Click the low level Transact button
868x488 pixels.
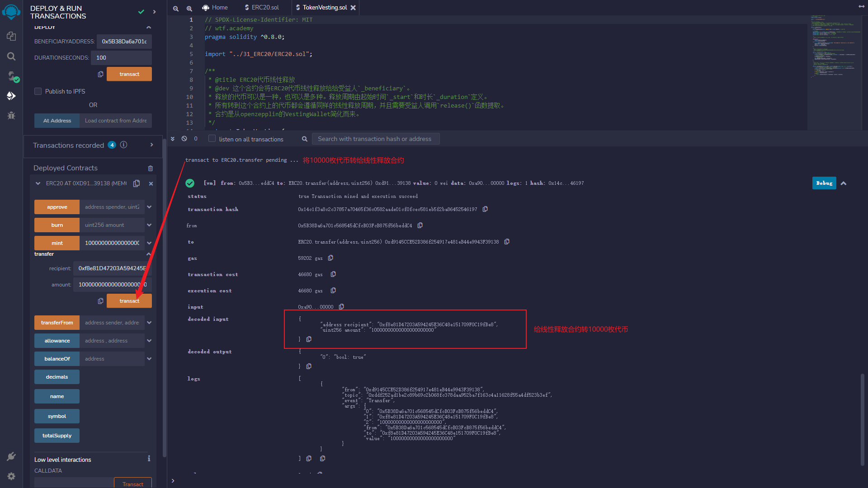(133, 483)
